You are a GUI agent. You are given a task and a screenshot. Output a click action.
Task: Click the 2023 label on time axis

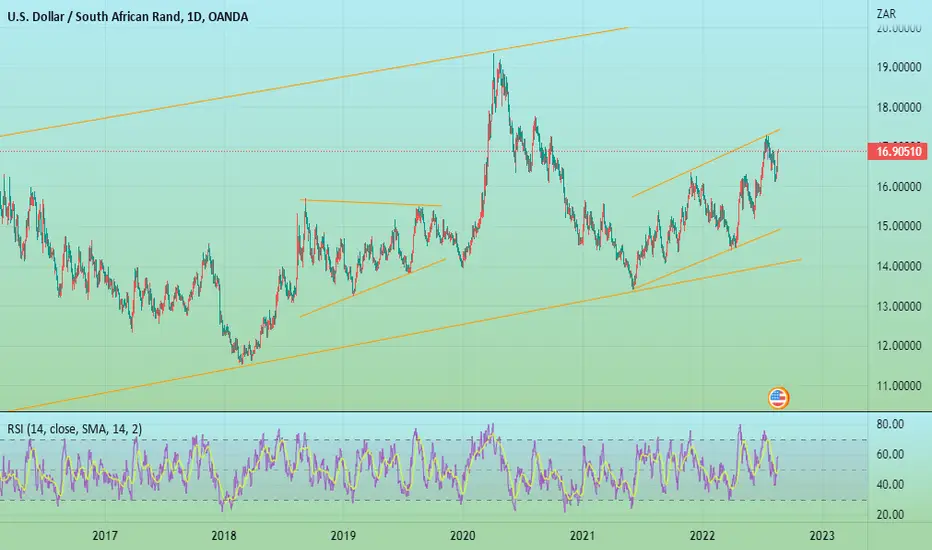[x=822, y=536]
